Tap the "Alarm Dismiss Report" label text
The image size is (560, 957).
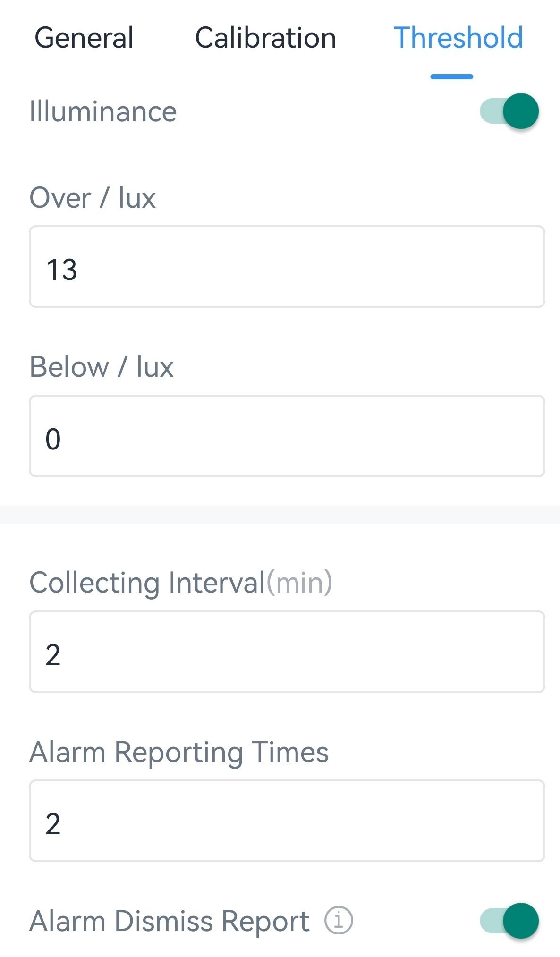[x=169, y=921]
